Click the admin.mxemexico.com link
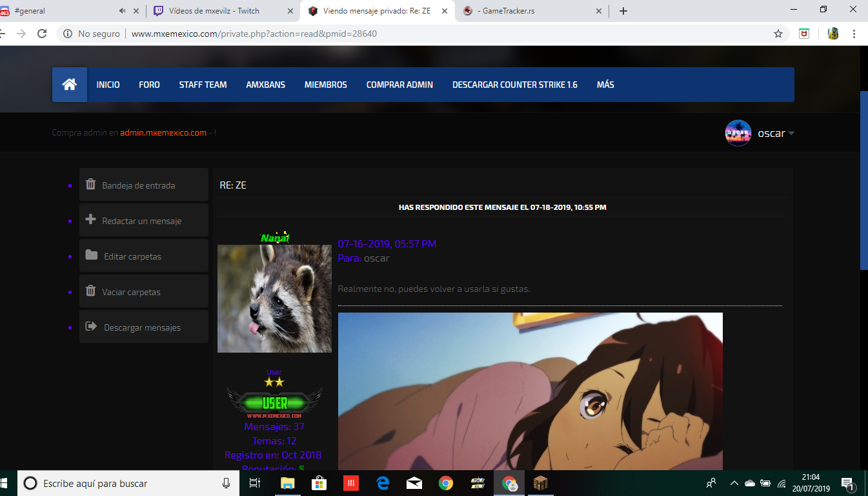The image size is (868, 496). 163,132
